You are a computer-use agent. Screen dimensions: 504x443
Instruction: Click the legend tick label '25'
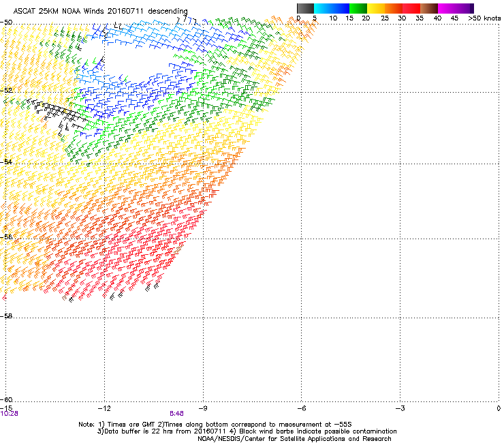385,18
